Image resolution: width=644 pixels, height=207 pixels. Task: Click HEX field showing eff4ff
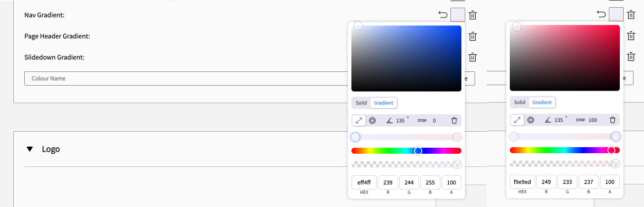click(364, 182)
